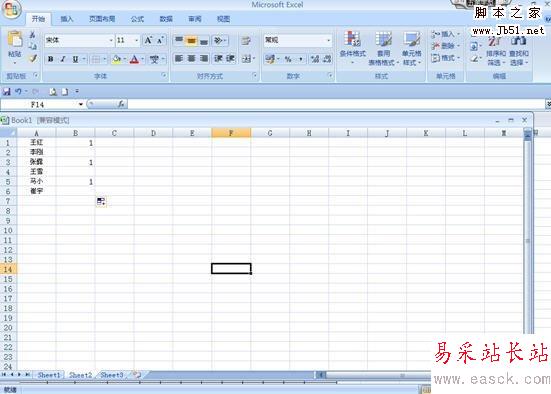
Task: Select column F header
Action: pyautogui.click(x=231, y=133)
